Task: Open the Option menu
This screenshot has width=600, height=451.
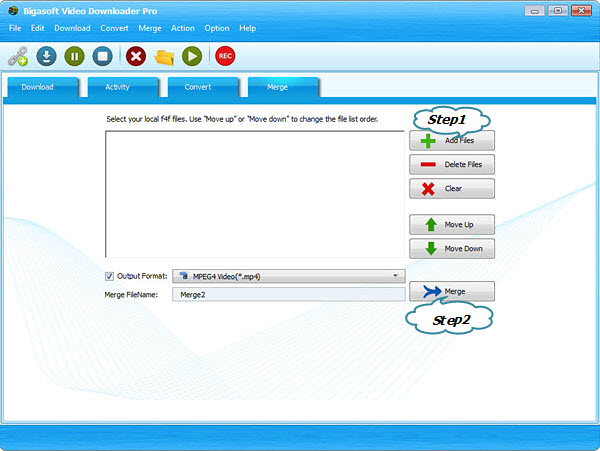Action: tap(217, 28)
